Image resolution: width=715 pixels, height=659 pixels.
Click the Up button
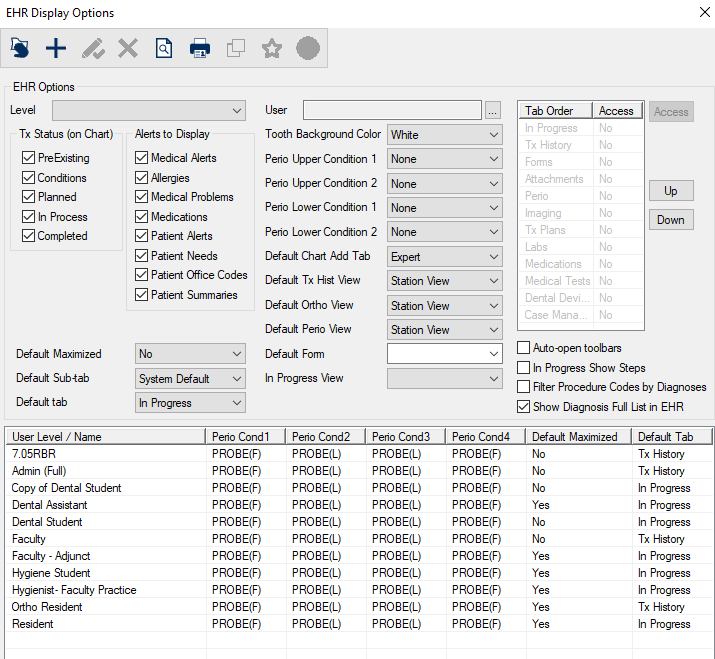[671, 191]
